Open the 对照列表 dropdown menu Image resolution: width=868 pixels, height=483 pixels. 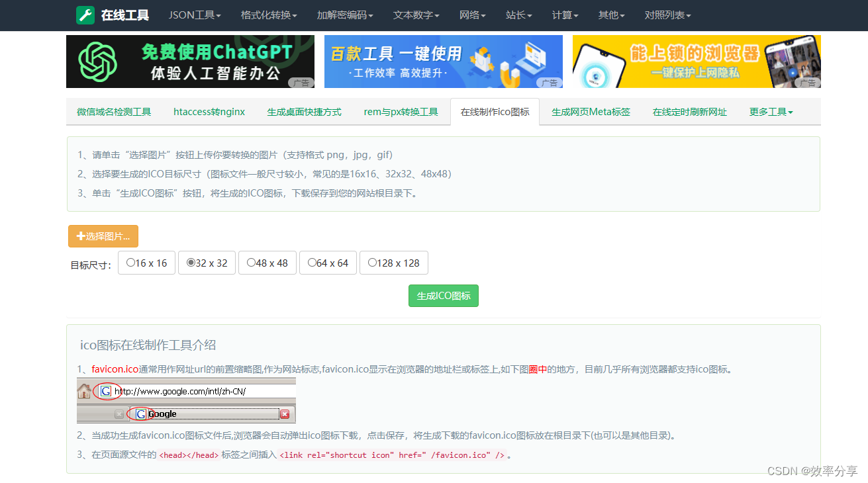click(x=667, y=15)
